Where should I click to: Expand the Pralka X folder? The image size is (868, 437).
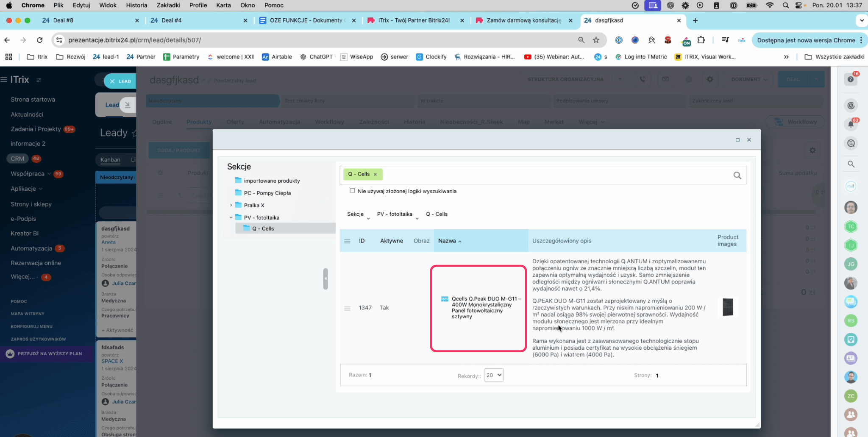pos(231,205)
